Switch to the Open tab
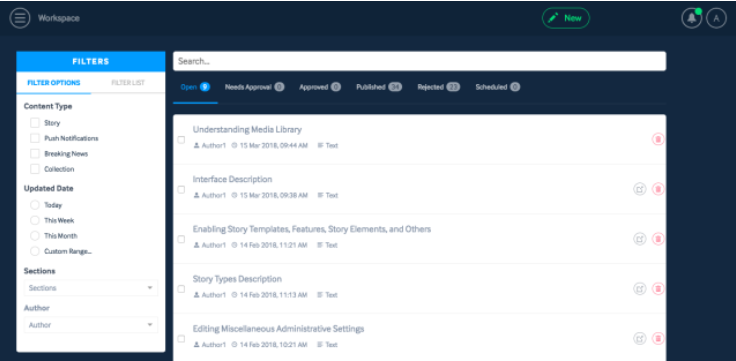 coord(195,87)
